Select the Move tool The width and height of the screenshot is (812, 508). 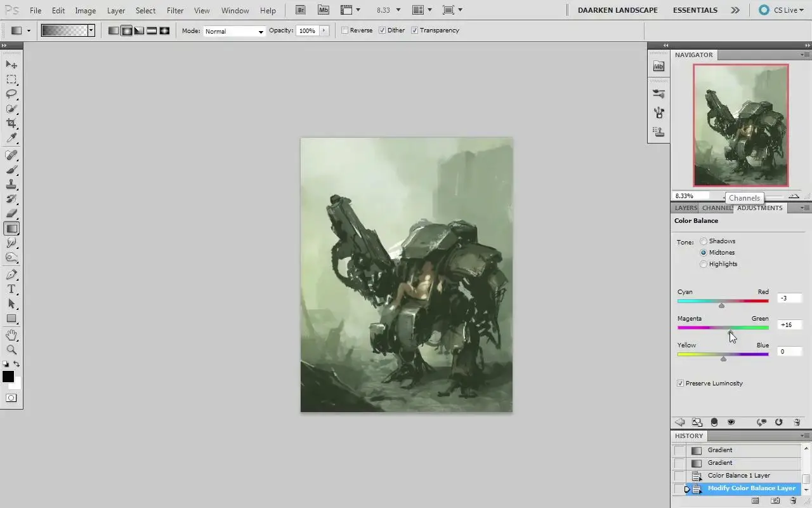click(11, 65)
